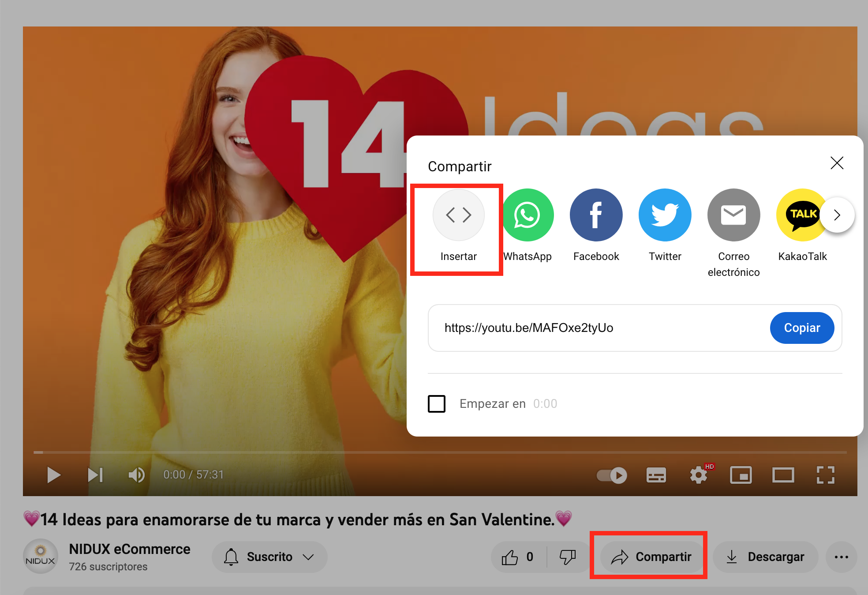Share via Correo electrónico icon

pos(733,215)
